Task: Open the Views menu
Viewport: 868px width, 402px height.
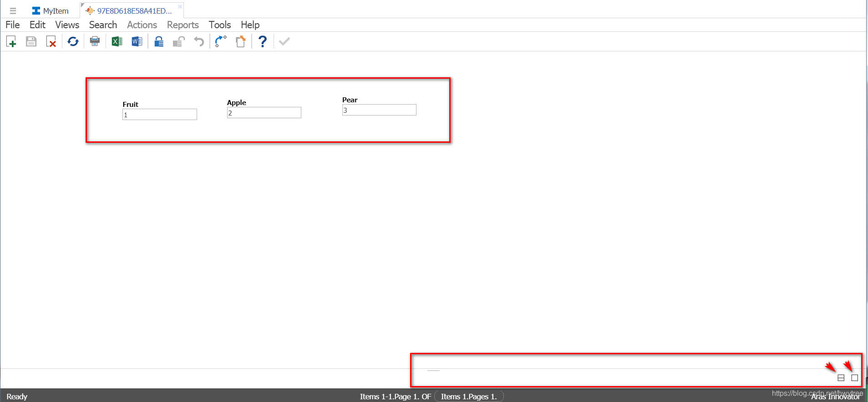Action: click(x=67, y=25)
